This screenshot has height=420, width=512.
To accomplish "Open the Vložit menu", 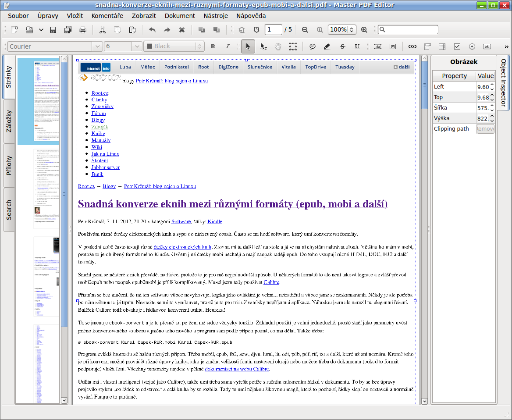I will 75,16.
